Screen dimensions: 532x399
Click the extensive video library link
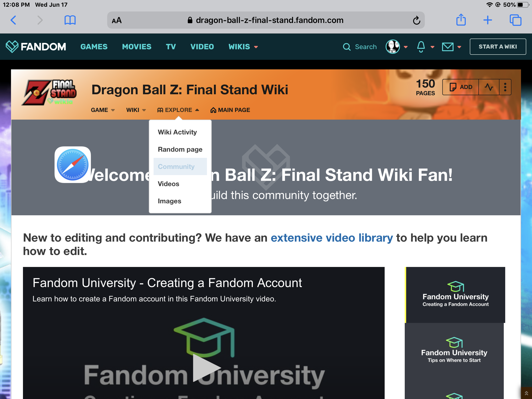click(x=331, y=238)
